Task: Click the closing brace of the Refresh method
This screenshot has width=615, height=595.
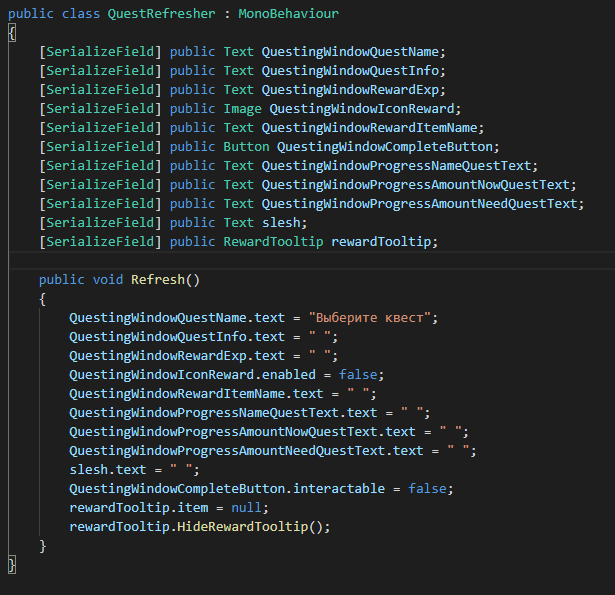Action: click(x=42, y=546)
